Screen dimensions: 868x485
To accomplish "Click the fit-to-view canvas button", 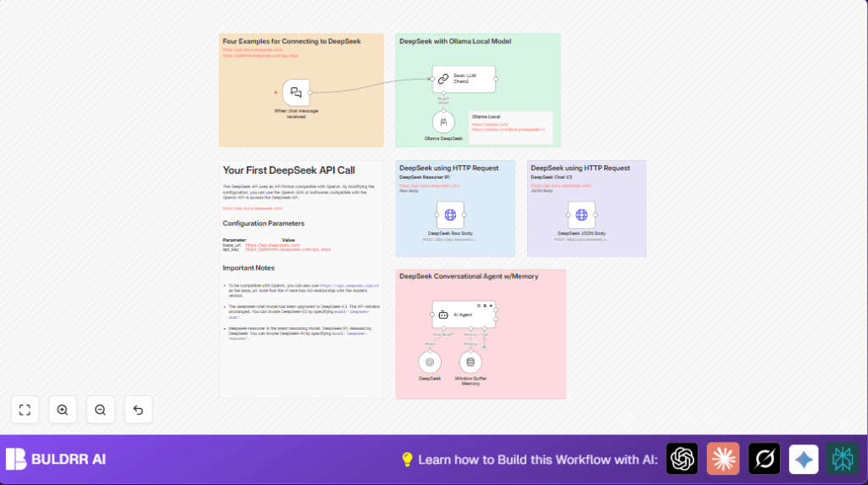I will (x=25, y=410).
